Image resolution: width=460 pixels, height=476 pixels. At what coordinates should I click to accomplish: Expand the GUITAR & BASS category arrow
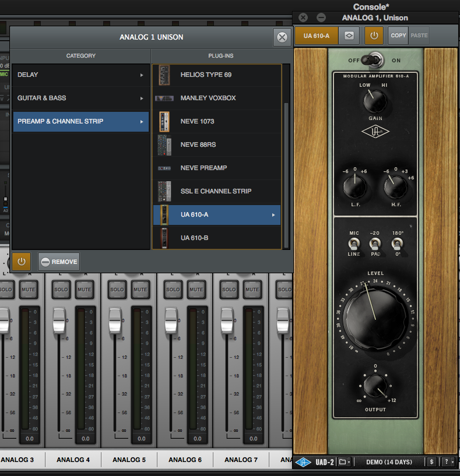point(142,98)
